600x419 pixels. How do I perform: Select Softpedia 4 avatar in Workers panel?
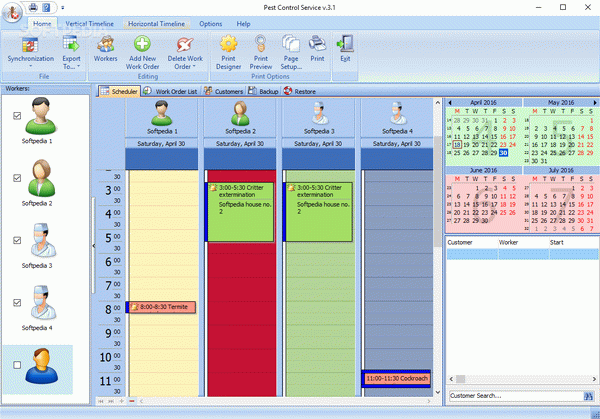(42, 302)
